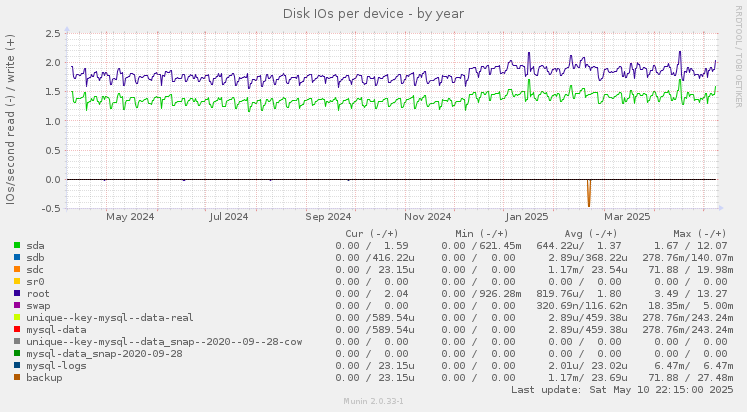Click the root dark blue legend swatch
Image resolution: width=747 pixels, height=412 pixels.
click(17, 293)
